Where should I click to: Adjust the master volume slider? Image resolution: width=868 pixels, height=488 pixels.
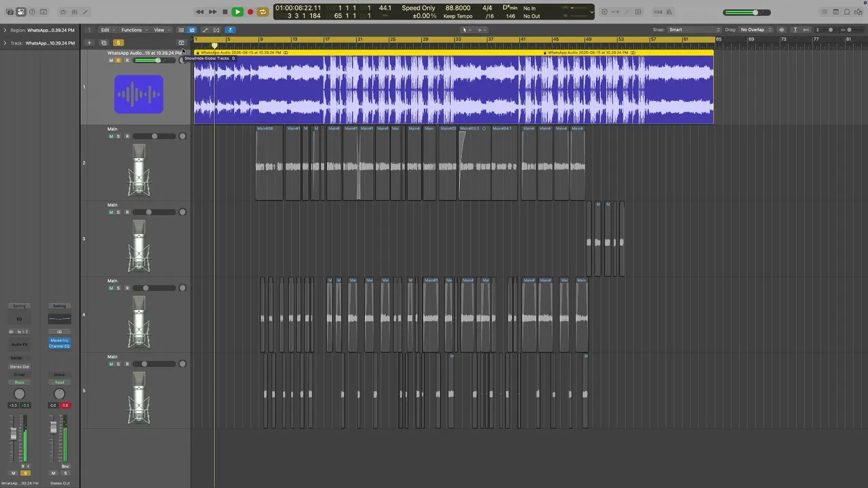coord(747,12)
